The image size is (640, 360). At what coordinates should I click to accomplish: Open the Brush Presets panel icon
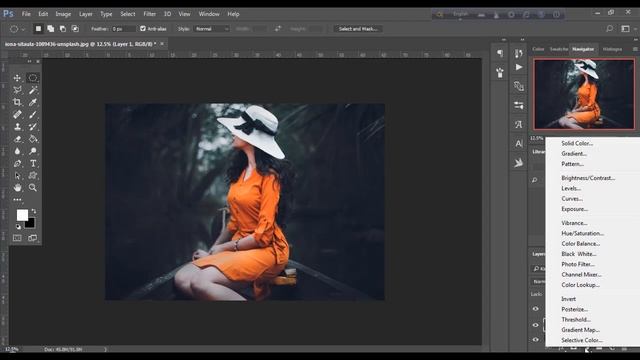click(500, 73)
